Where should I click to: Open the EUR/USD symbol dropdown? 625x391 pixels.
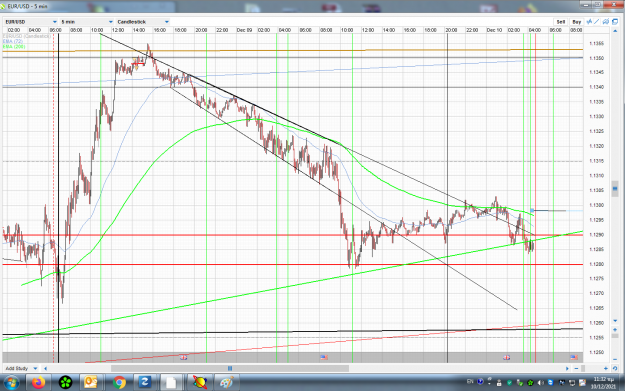click(31, 22)
